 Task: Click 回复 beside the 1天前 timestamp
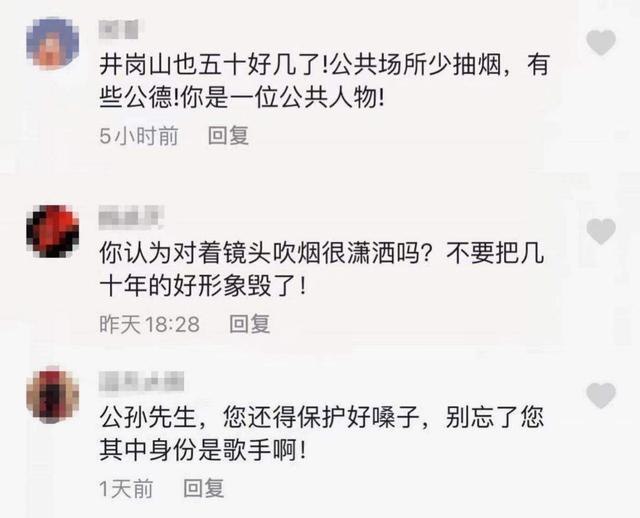pos(204,488)
